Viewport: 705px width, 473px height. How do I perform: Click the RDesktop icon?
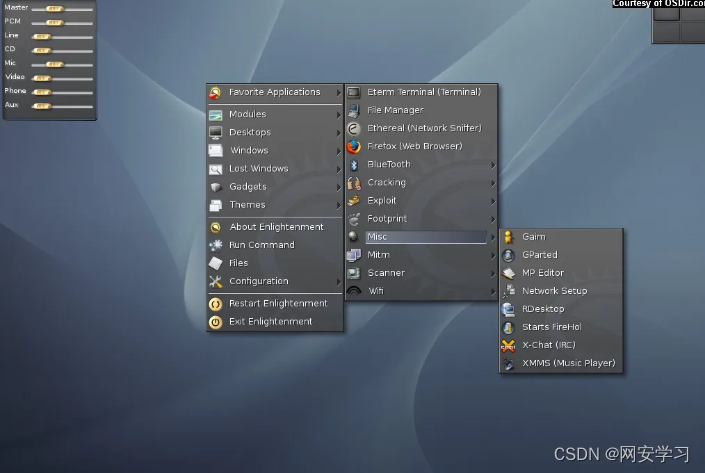(x=509, y=309)
